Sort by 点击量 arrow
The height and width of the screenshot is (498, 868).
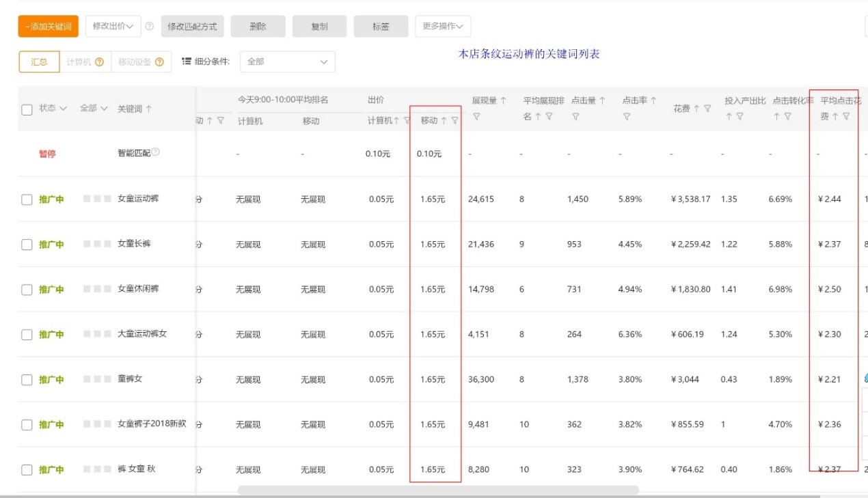(603, 100)
